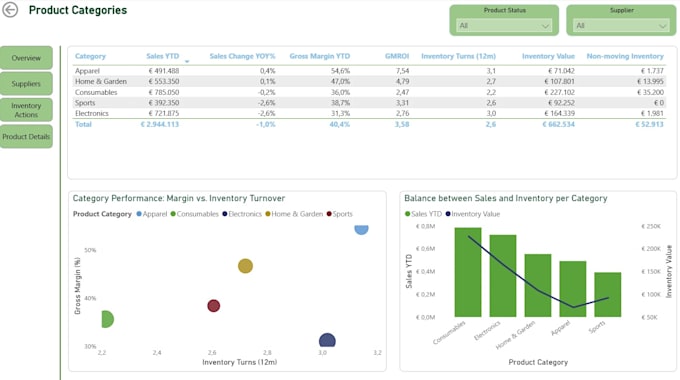680x380 pixels.
Task: Open Product Details page
Action: (26, 136)
